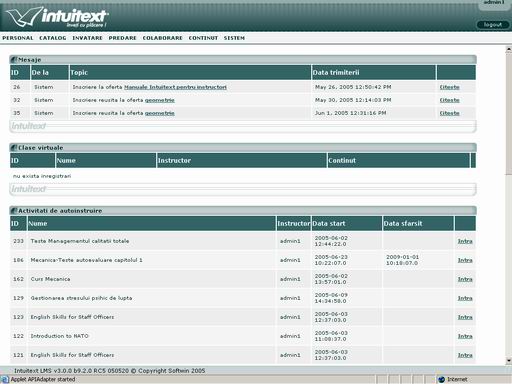The height and width of the screenshot is (384, 512).
Task: Open the geometrie link in message 32
Action: click(160, 100)
